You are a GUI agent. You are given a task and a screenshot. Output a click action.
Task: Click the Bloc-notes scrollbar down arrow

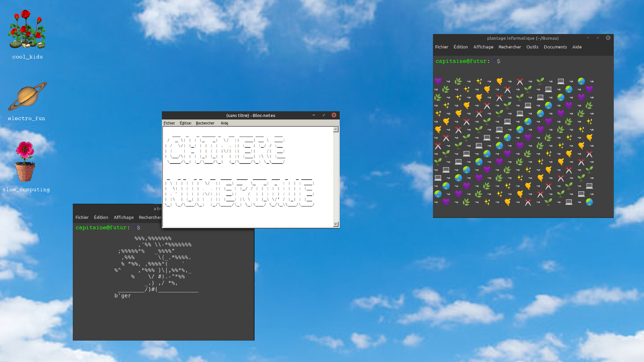click(x=336, y=224)
